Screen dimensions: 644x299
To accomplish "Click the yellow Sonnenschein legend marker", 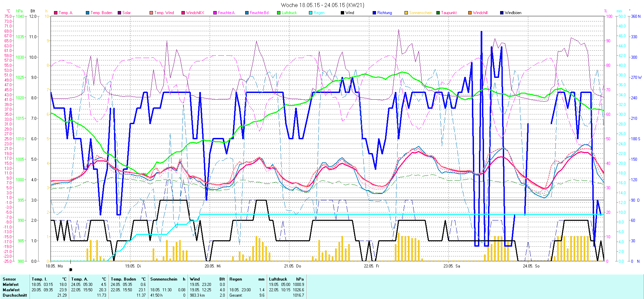I will [406, 13].
